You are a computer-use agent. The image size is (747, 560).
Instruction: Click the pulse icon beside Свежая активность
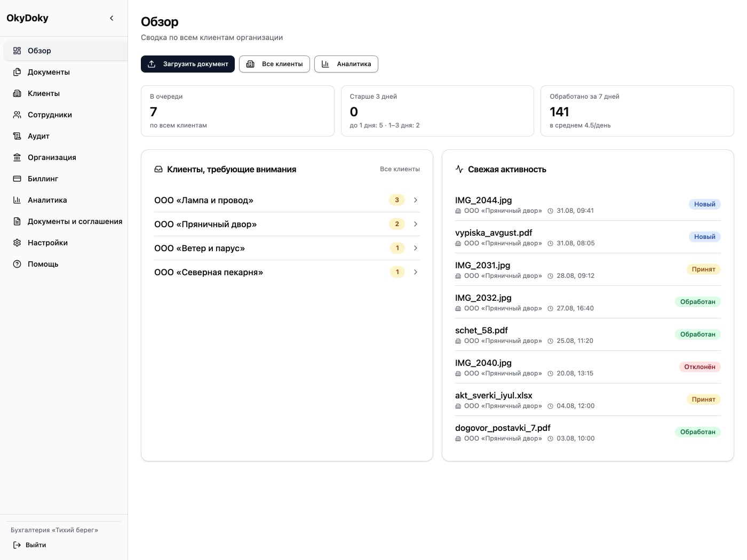[x=459, y=169]
